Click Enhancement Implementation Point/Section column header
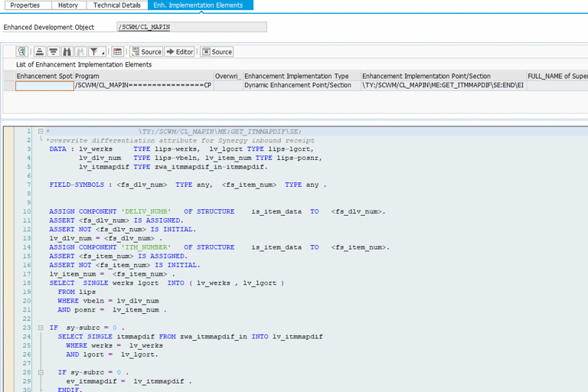Screen dimensions: 588x392 tap(443, 76)
